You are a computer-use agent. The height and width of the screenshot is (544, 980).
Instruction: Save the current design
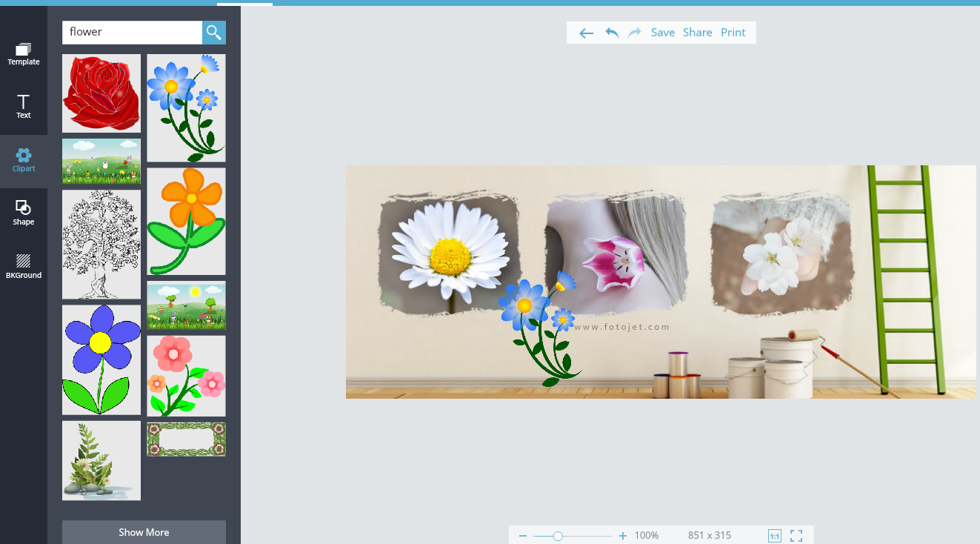pyautogui.click(x=662, y=32)
